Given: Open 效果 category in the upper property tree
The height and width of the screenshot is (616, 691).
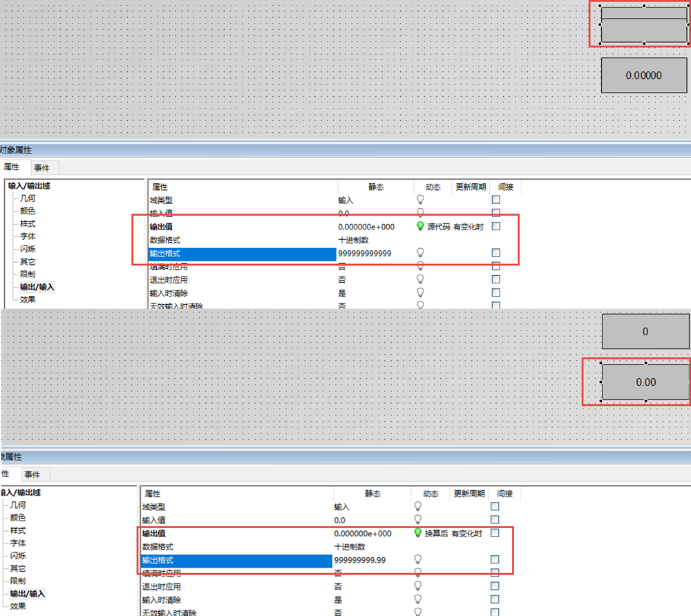Looking at the screenshot, I should (x=28, y=299).
